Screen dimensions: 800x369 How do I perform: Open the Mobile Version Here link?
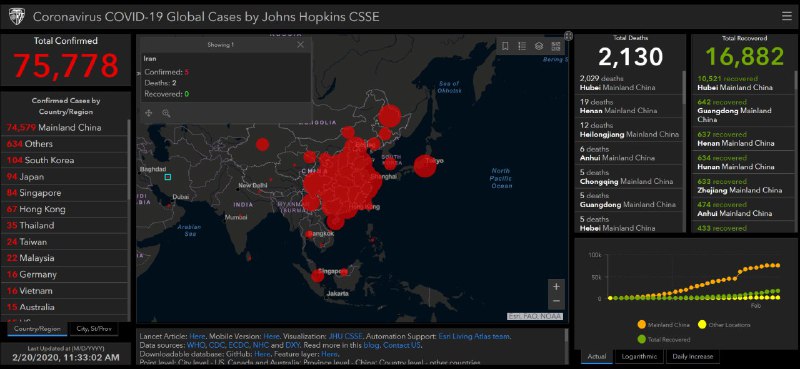[x=271, y=337]
